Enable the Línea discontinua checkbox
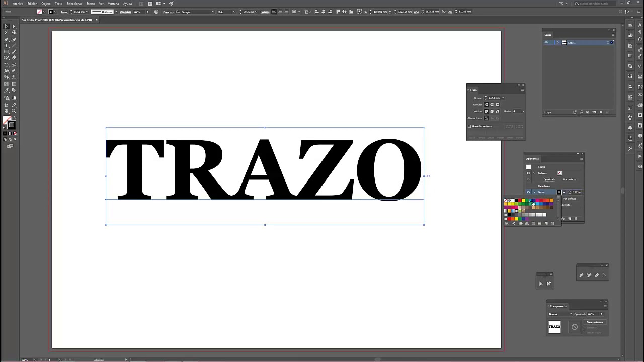Image resolution: width=644 pixels, height=362 pixels. [x=469, y=126]
